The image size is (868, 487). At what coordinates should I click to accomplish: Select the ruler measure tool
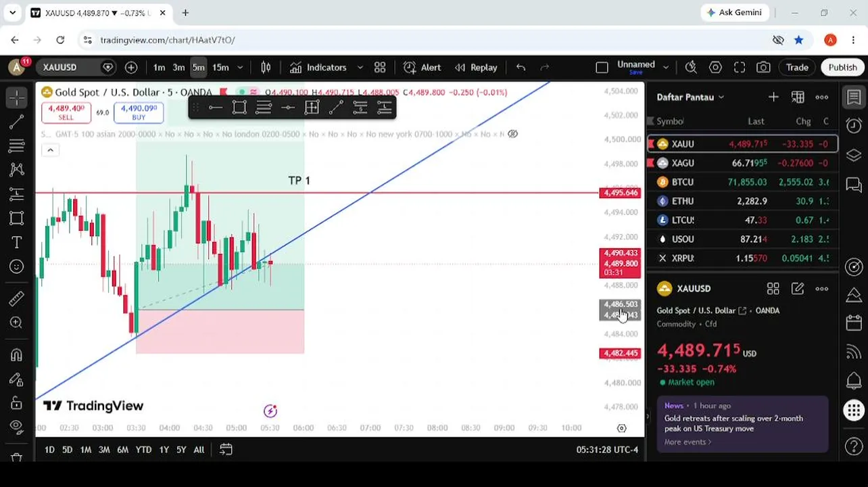pos(17,298)
